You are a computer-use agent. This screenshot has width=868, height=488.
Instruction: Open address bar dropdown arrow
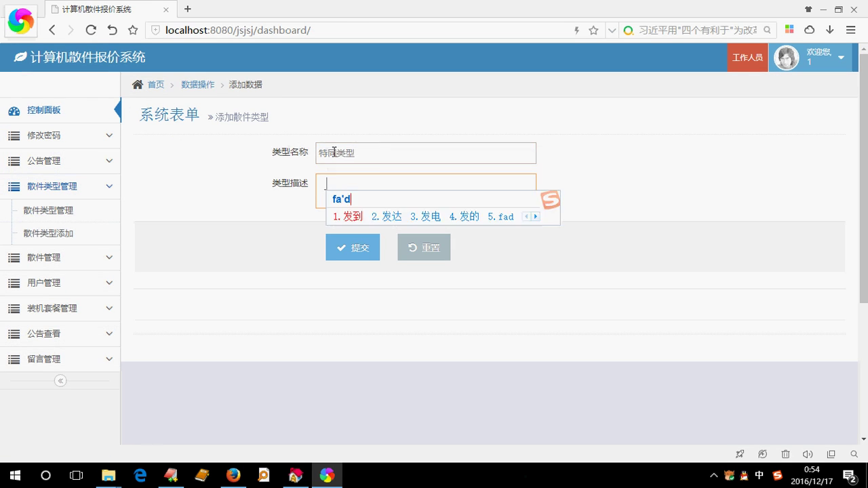[612, 30]
